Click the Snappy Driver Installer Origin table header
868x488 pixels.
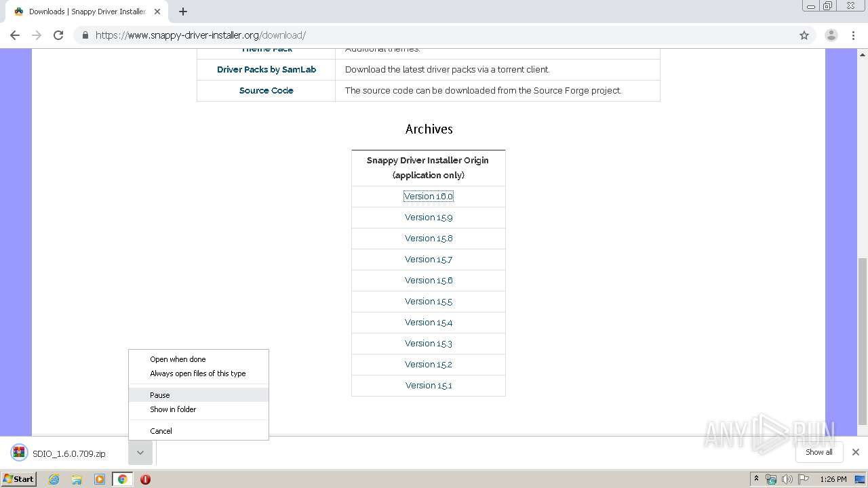[x=428, y=167]
